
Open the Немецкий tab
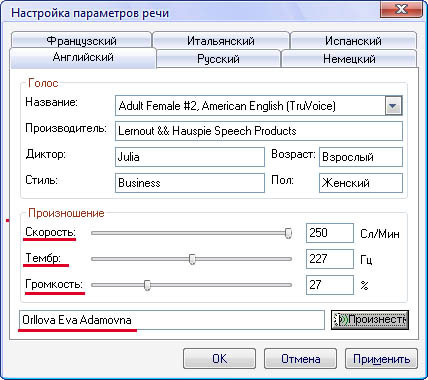(349, 59)
